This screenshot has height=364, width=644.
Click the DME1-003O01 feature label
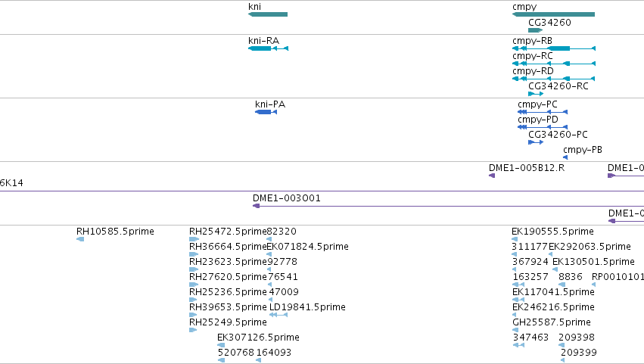coord(287,198)
